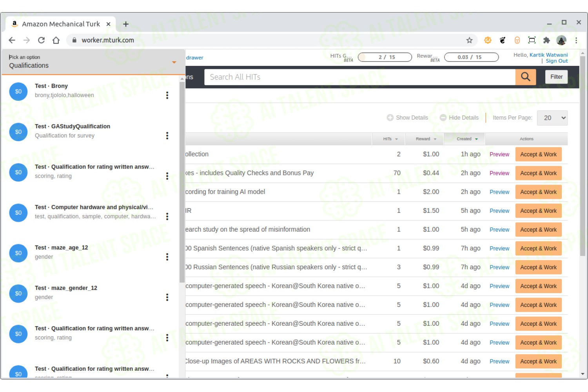588x392 pixels.
Task: Open misinformation research study HIT title
Action: tap(248, 229)
